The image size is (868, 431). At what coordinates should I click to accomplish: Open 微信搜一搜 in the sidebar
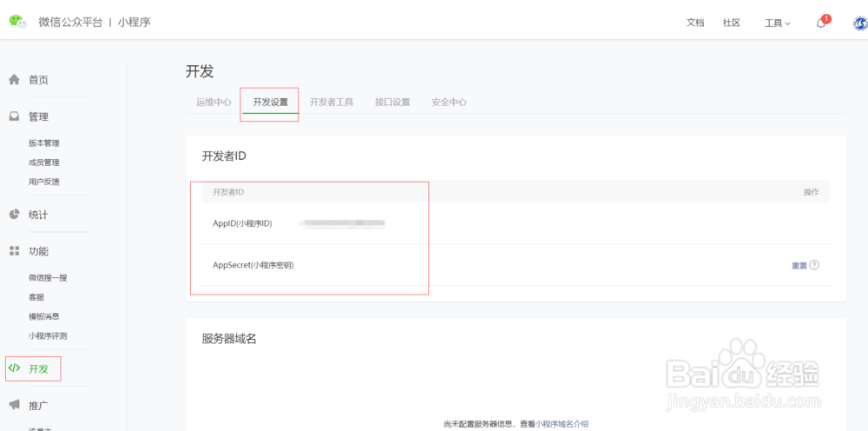[x=48, y=277]
